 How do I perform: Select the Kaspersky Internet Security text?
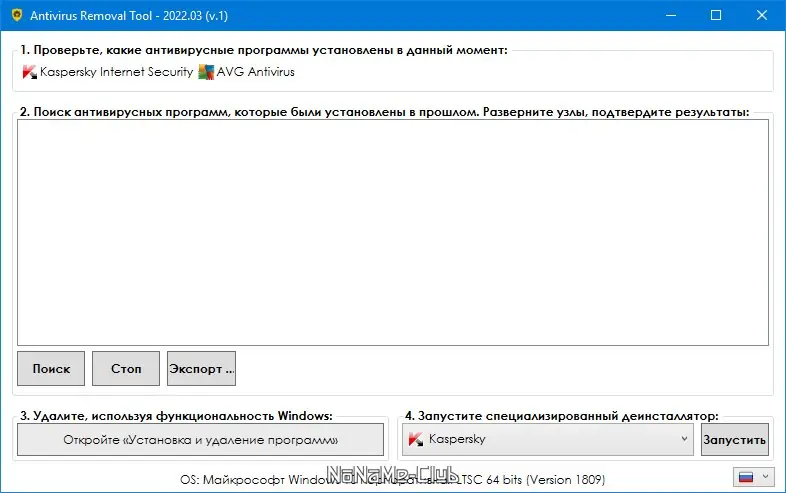click(x=116, y=72)
